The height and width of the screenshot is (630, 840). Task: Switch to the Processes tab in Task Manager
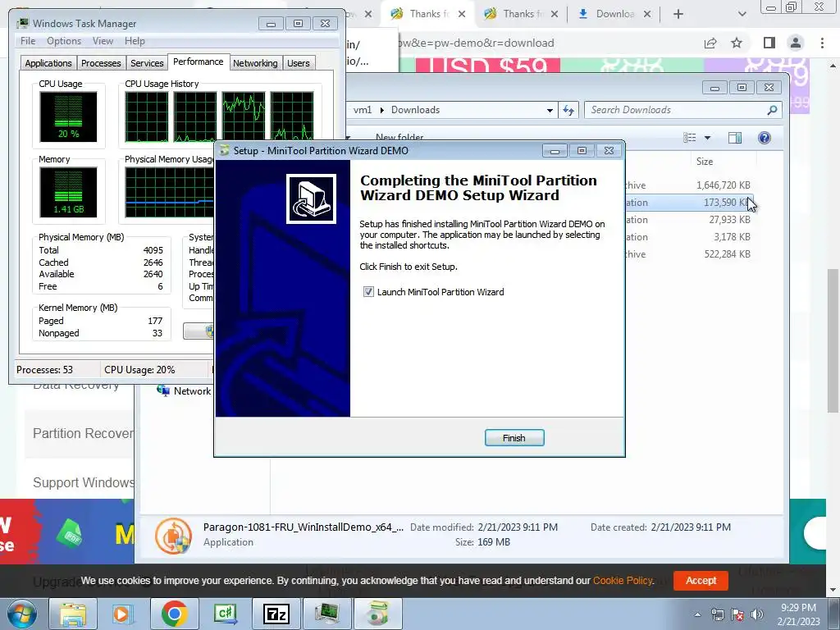(x=101, y=63)
